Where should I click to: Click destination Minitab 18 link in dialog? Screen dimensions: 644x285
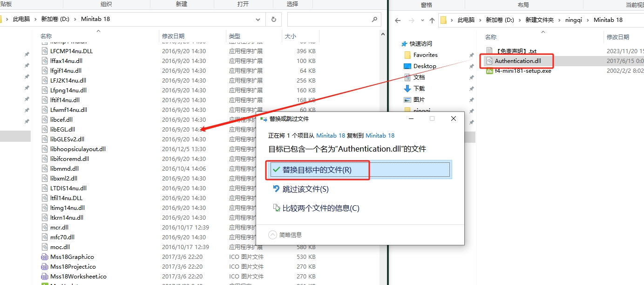click(x=380, y=135)
